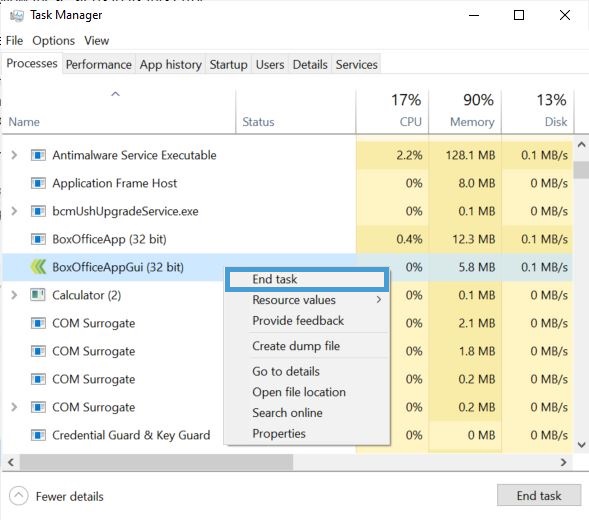Click the 1.8 MB memory value
The image size is (589, 520).
[x=476, y=351]
